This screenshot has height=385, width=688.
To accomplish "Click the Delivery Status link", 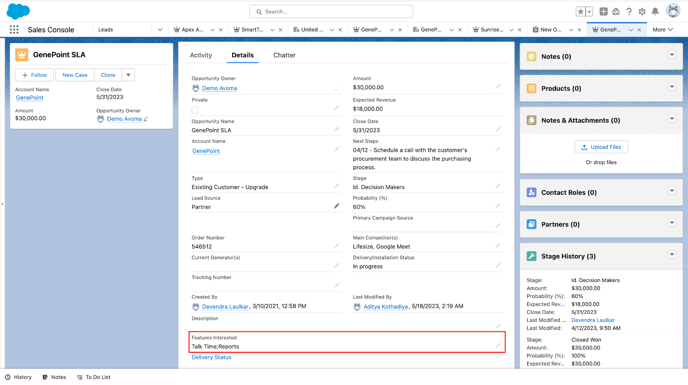I will [x=211, y=357].
